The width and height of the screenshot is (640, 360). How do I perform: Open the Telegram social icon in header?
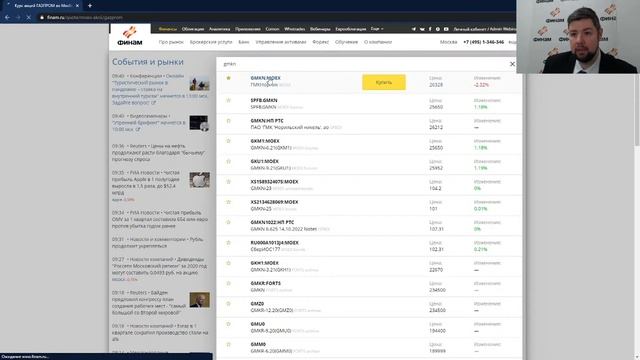click(x=413, y=29)
